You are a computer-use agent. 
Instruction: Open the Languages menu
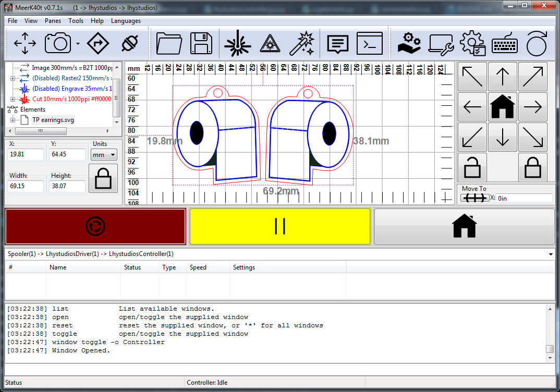click(126, 21)
